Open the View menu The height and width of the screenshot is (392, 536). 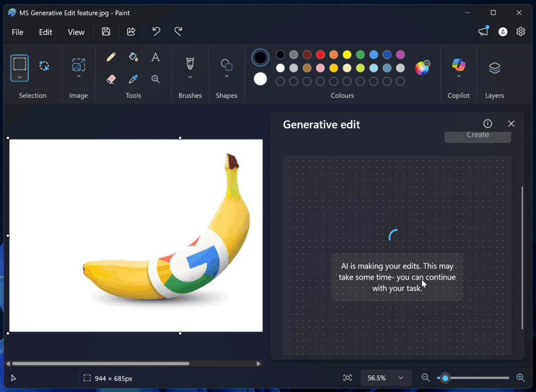[x=76, y=32]
